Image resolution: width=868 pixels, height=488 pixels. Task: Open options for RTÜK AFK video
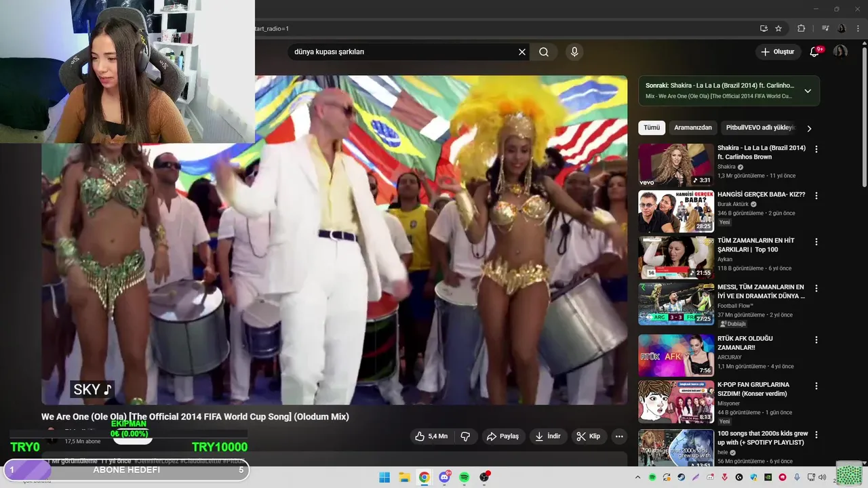pos(816,340)
